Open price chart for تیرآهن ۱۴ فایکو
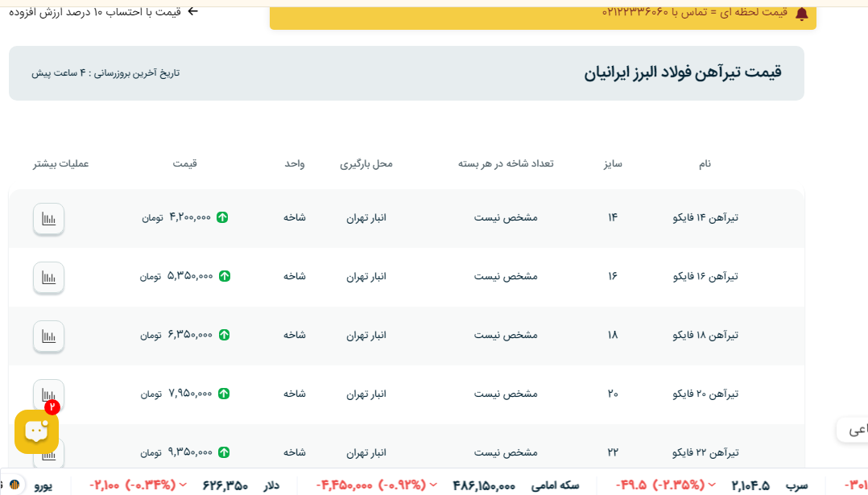The width and height of the screenshot is (868, 495). (48, 218)
